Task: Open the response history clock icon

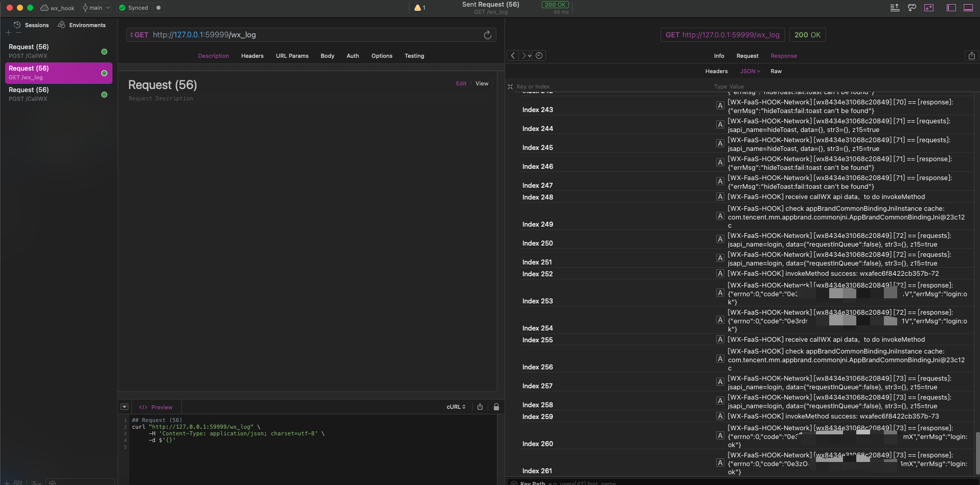Action: click(539, 55)
